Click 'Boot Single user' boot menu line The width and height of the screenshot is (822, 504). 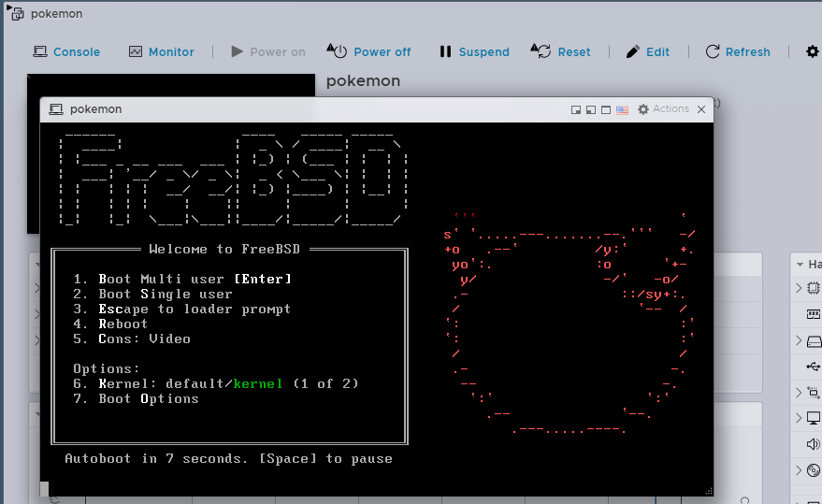(x=152, y=294)
